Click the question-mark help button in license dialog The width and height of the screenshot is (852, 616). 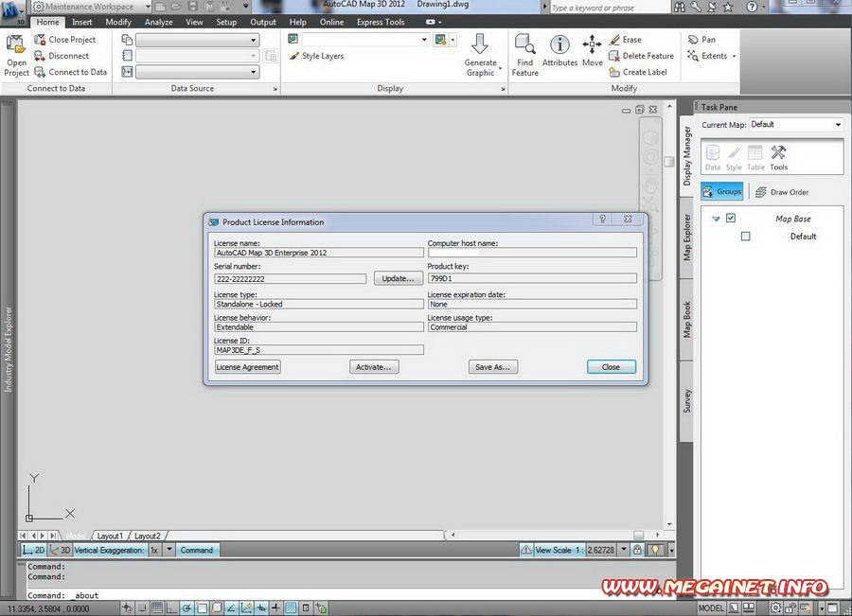pos(602,219)
